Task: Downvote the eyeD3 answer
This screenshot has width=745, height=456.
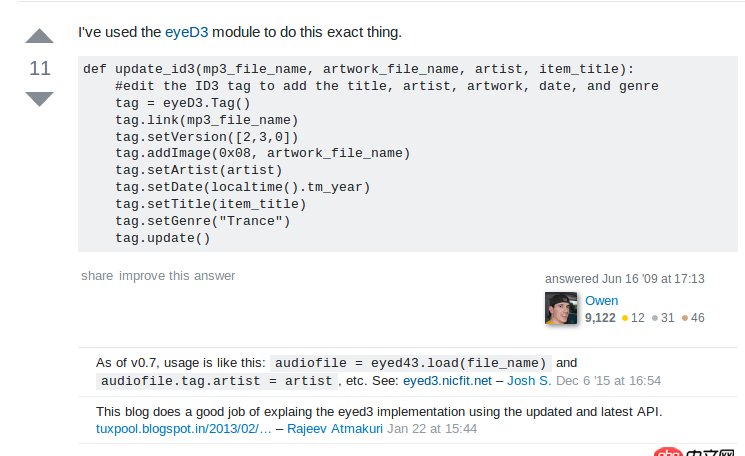Action: 39,98
